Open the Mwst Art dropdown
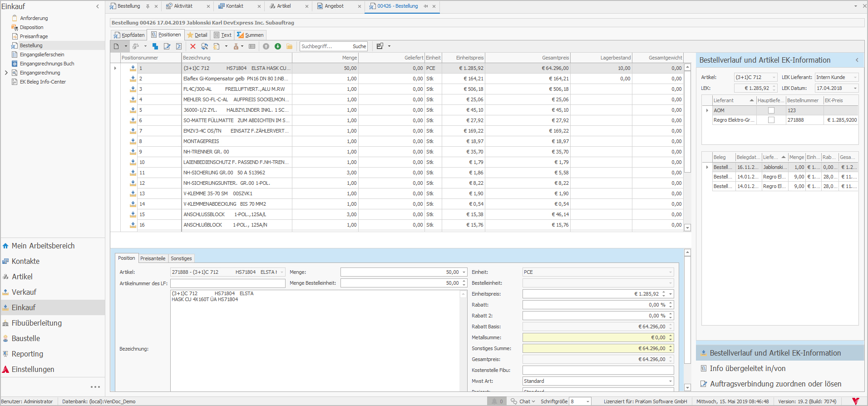 (x=670, y=381)
